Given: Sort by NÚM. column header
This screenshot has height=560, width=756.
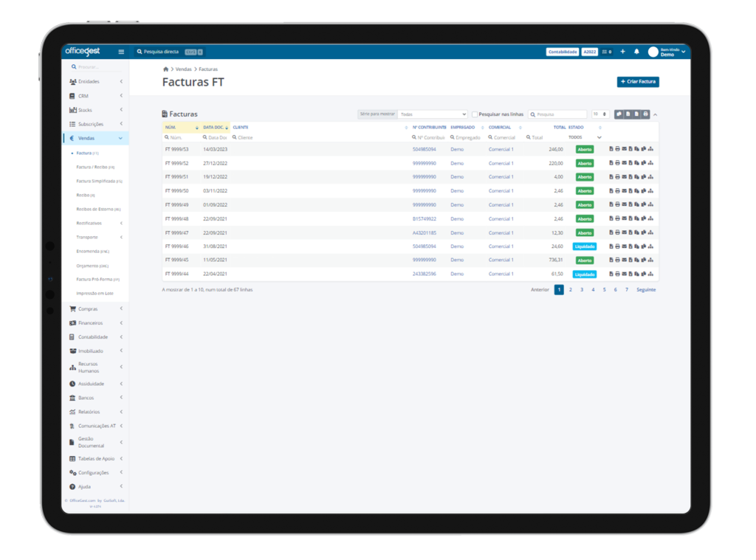Looking at the screenshot, I should coord(182,127).
